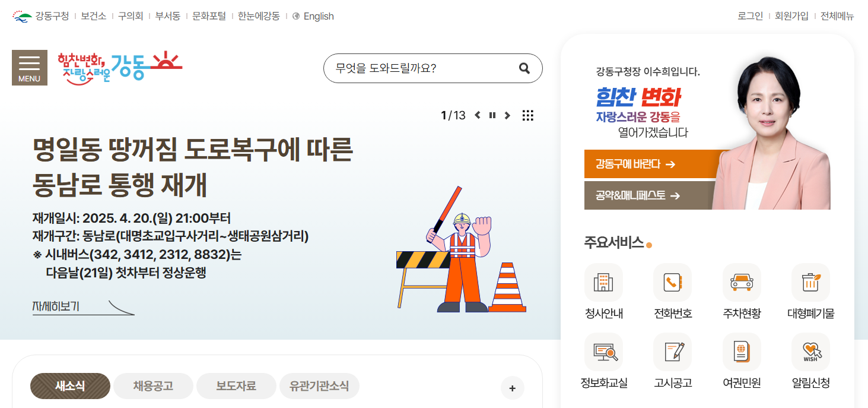Open the 청사안내 building icon

[603, 282]
